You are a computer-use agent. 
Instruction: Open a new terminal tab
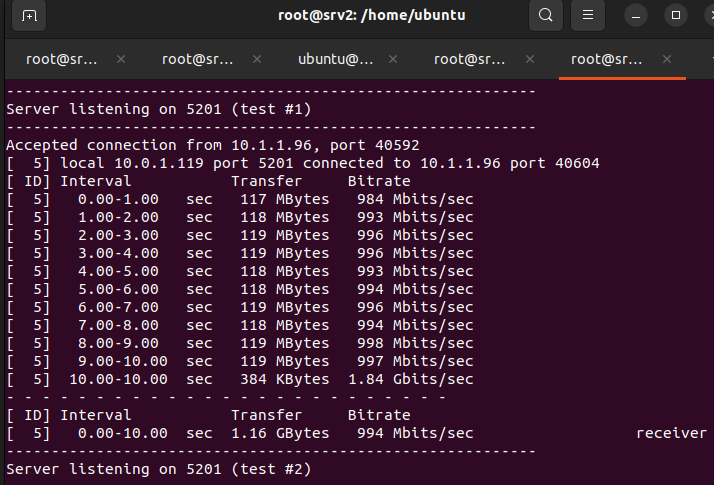29,15
